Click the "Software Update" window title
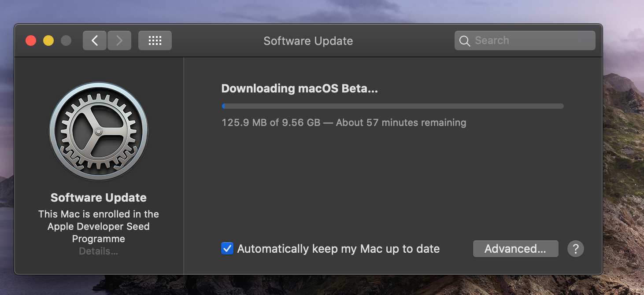 click(308, 41)
